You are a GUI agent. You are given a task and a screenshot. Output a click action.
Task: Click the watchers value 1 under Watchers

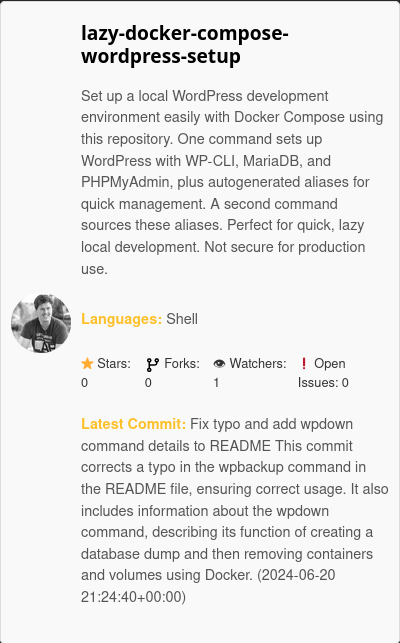click(x=216, y=383)
